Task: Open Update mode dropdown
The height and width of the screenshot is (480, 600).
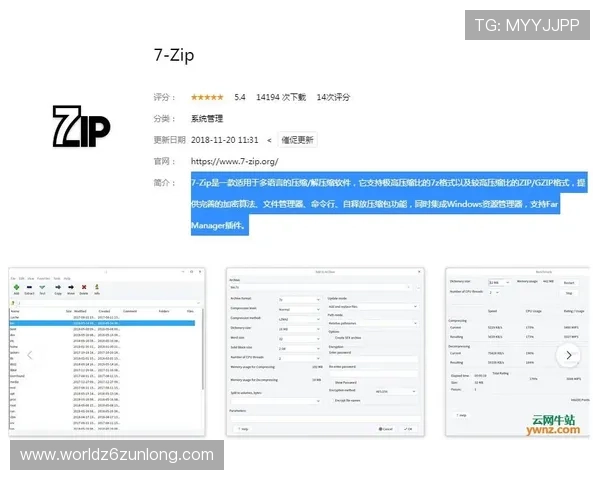Action: point(372,307)
